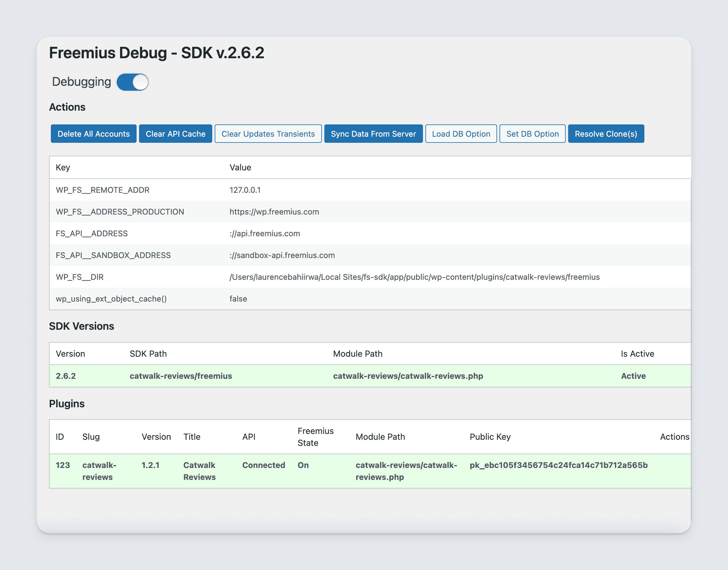Select the false value cell
Image resolution: width=728 pixels, height=570 pixels.
(x=238, y=299)
